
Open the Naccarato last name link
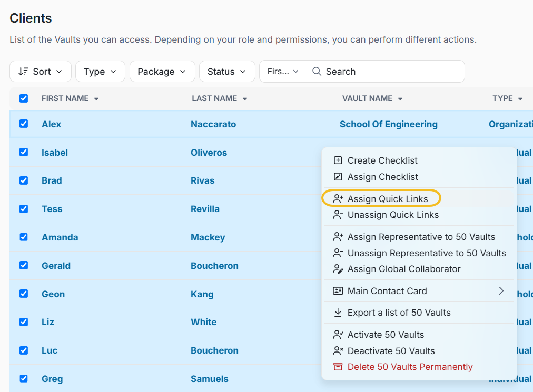213,124
